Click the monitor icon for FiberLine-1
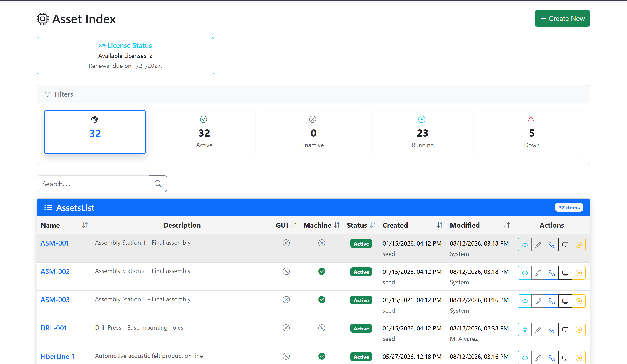627x364 pixels. (x=565, y=358)
